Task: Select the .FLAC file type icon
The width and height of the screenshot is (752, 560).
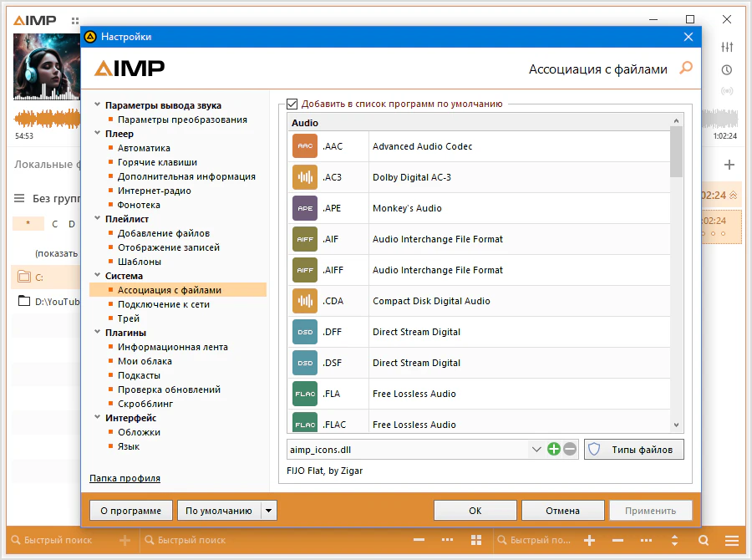Action: (305, 424)
